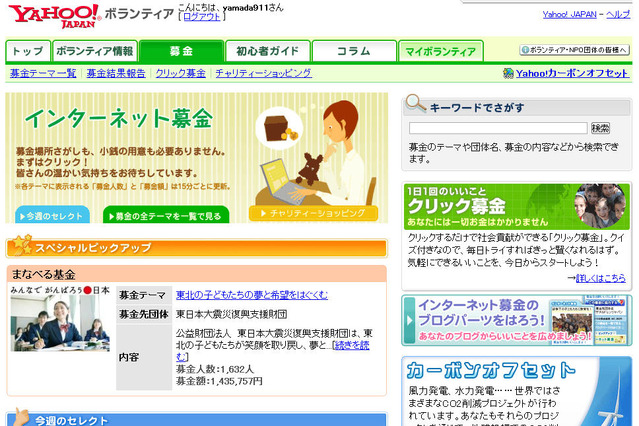
Task: Open 募金テーマ一覧 submenu link
Action: pyautogui.click(x=43, y=73)
